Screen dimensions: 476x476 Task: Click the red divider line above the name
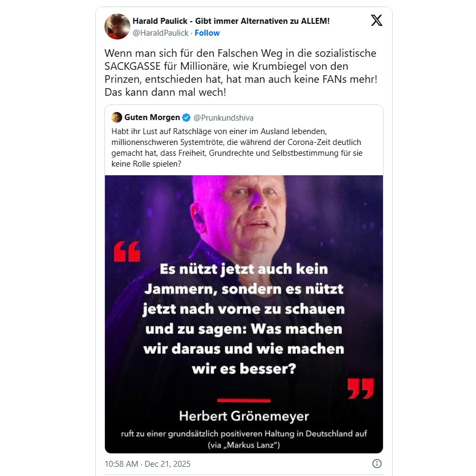point(244,400)
